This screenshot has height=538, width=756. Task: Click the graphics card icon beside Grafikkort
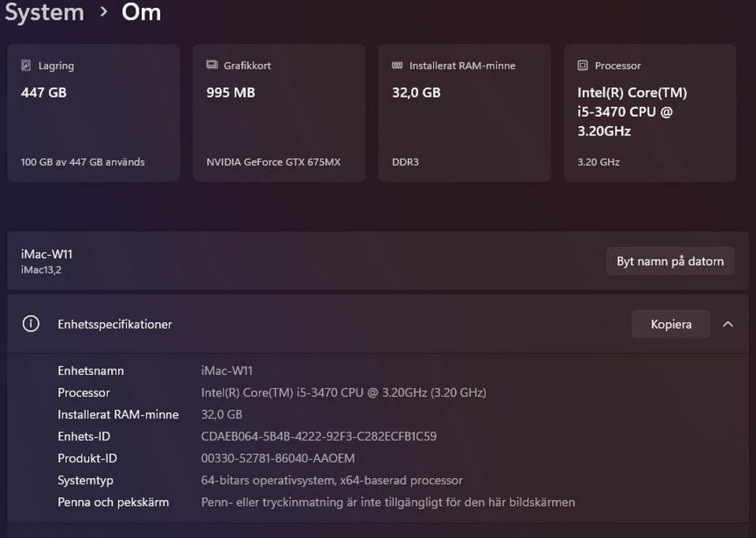[211, 65]
